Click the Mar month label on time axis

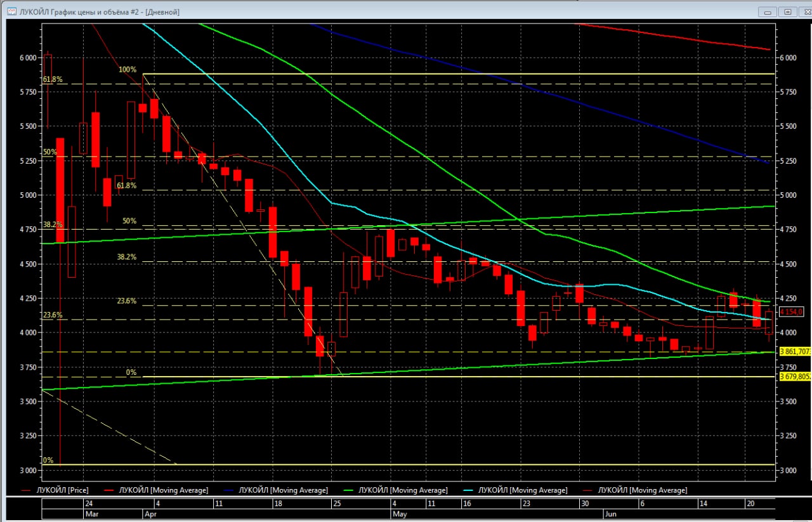pos(91,514)
